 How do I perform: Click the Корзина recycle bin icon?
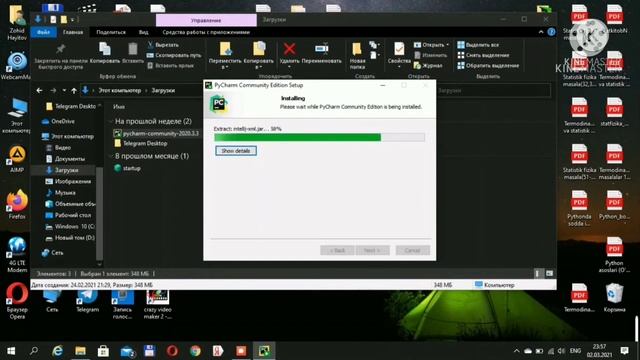point(614,298)
